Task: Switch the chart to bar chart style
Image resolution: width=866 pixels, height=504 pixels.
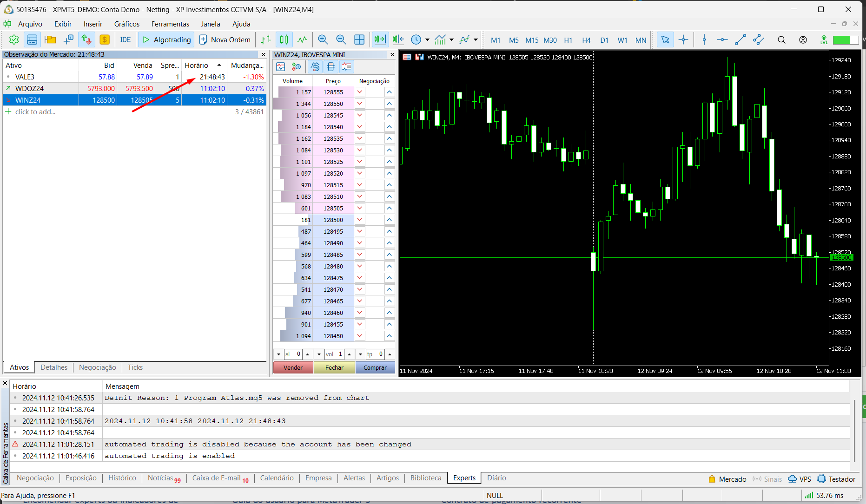Action: point(266,40)
